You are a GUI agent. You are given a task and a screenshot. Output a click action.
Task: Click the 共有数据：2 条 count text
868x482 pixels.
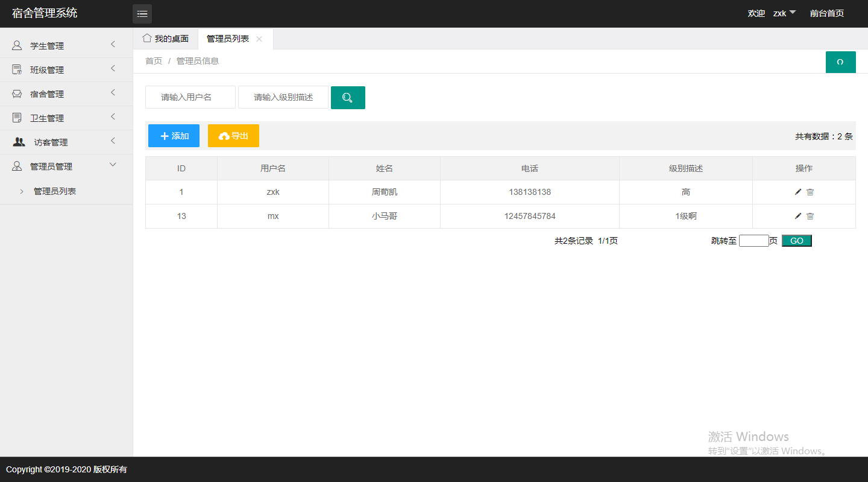click(824, 136)
